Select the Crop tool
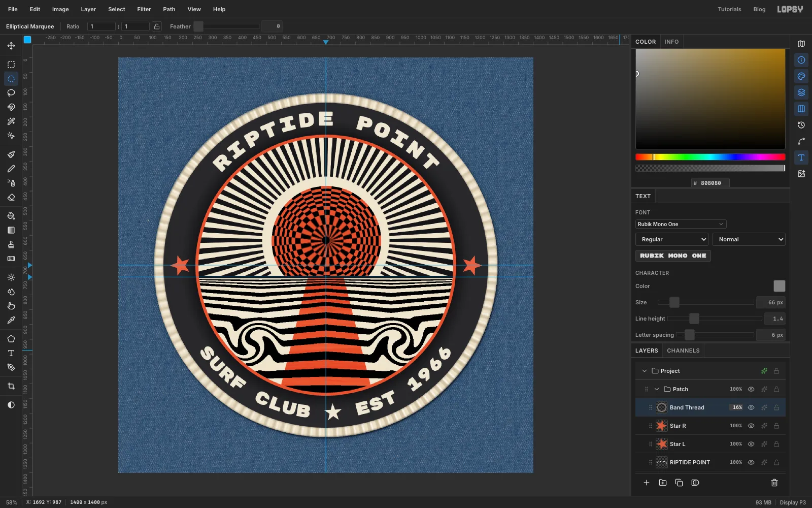This screenshot has height=508, width=812. pyautogui.click(x=11, y=386)
